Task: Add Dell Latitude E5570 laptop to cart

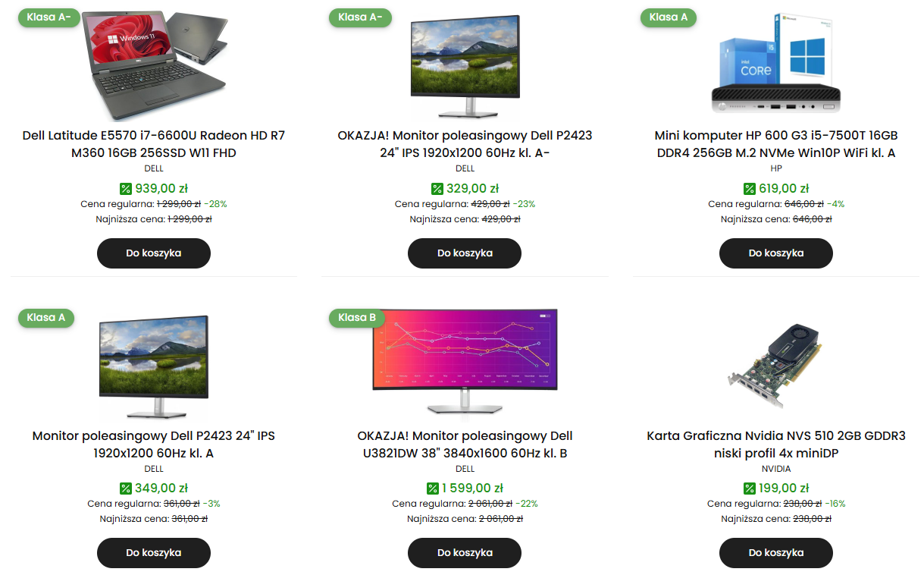Action: [154, 253]
